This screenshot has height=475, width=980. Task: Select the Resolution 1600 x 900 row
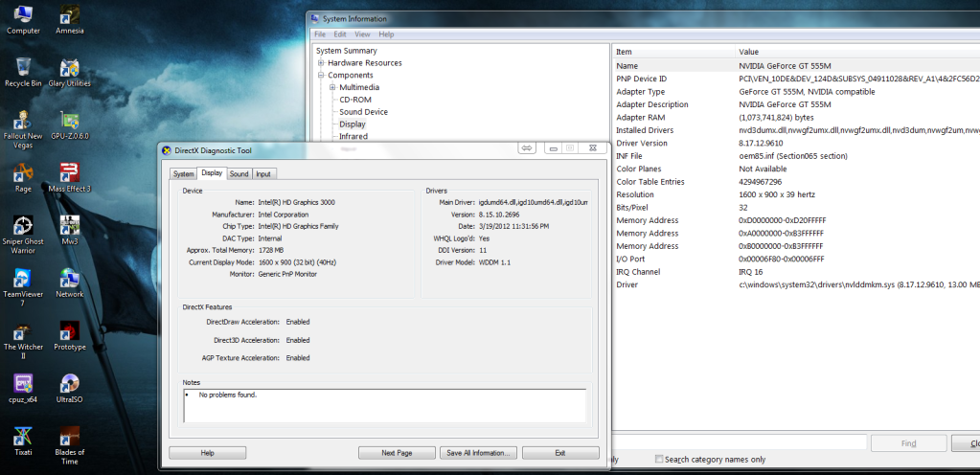[796, 195]
